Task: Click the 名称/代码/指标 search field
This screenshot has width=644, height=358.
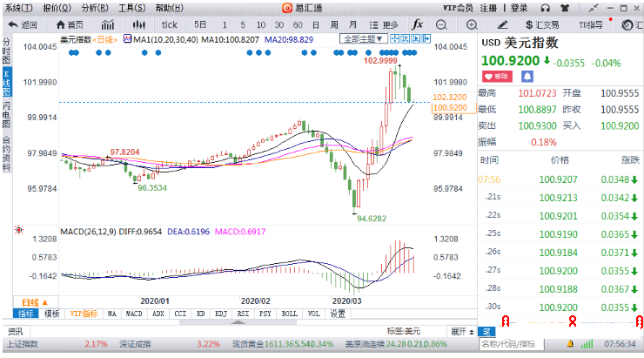Action: (511, 344)
